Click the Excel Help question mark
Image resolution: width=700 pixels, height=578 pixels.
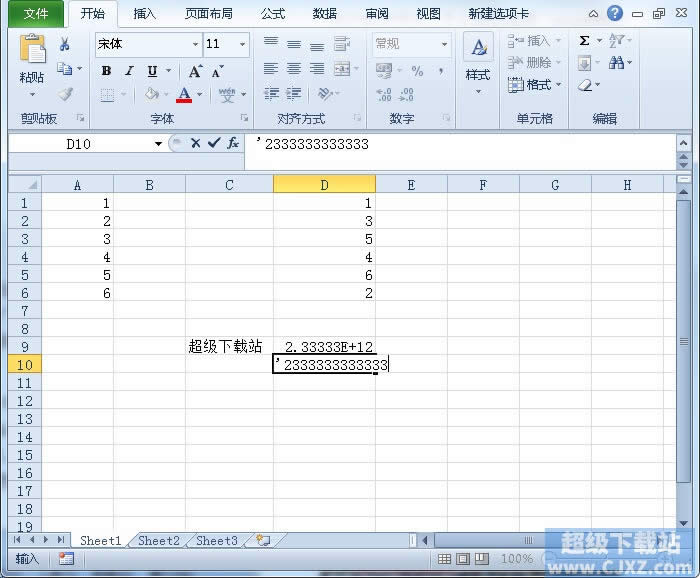point(615,13)
